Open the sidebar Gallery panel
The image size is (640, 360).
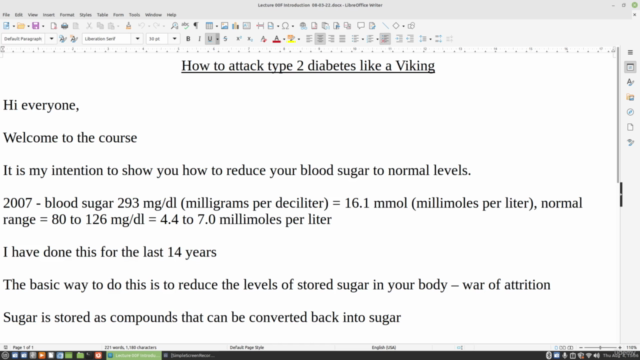tap(630, 97)
